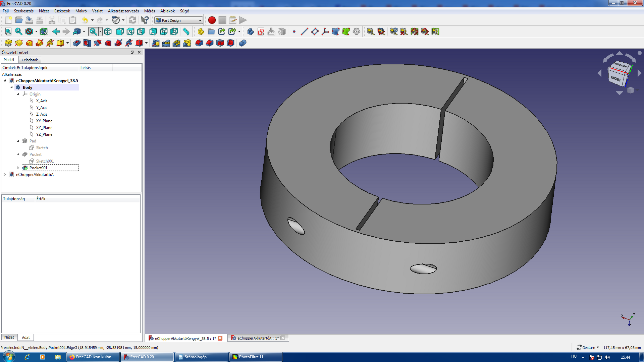The height and width of the screenshot is (362, 644).
Task: Create a shape binder (blue shape)
Action: (336, 32)
